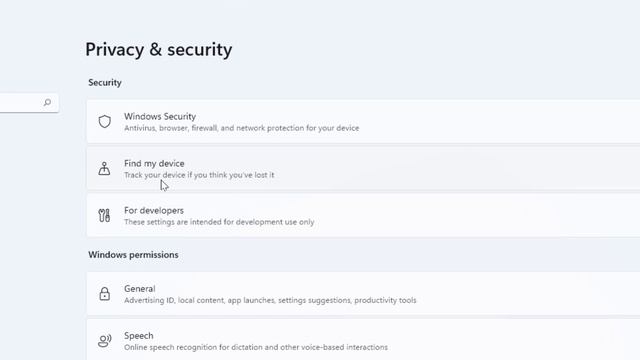The image size is (640, 360).
Task: Click the 'Online speech recognition' description text
Action: pyautogui.click(x=256, y=347)
